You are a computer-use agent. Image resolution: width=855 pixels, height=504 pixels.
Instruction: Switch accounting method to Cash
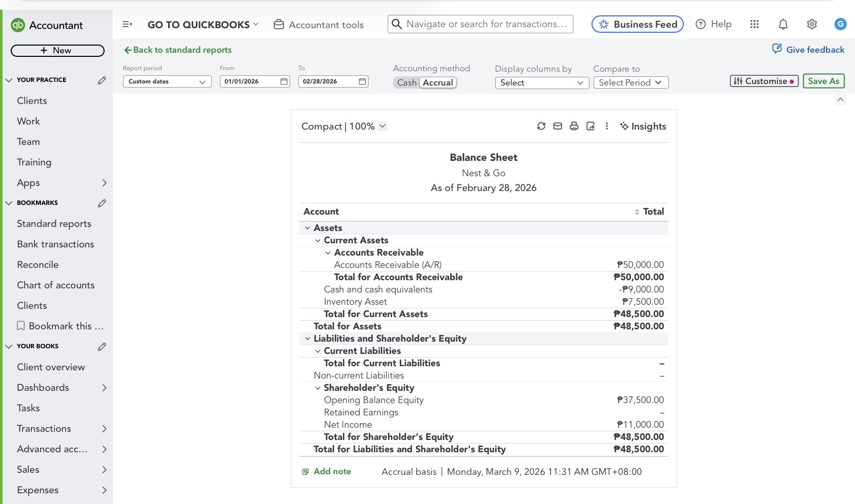pyautogui.click(x=406, y=82)
